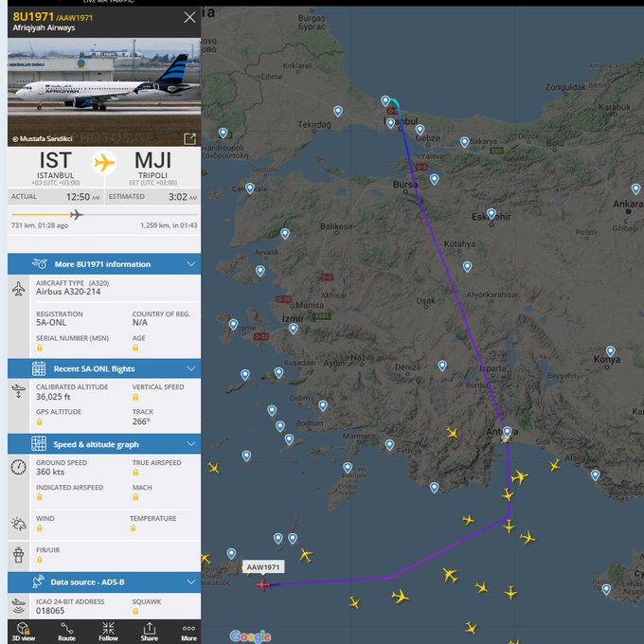The image size is (644, 644).
Task: Click lock icon under Temperature
Action: click(134, 528)
